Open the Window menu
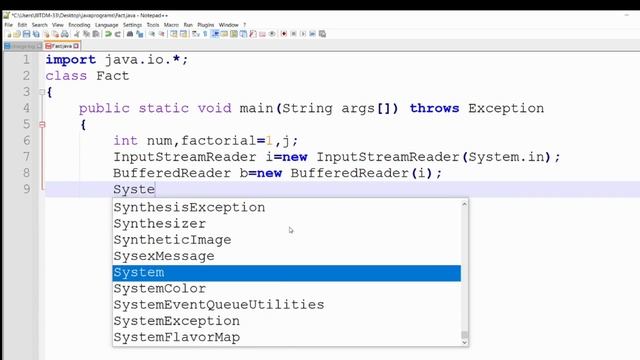 (x=229, y=25)
